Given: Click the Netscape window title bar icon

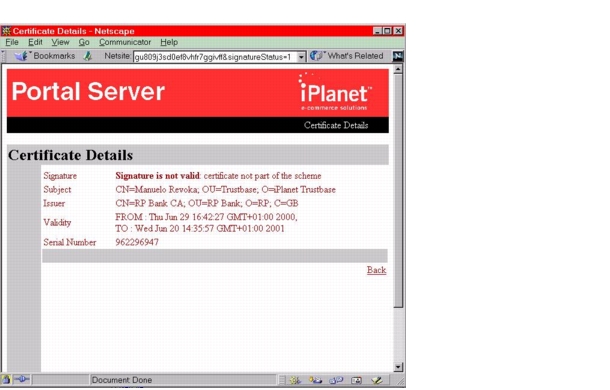Looking at the screenshot, I should [x=6, y=31].
